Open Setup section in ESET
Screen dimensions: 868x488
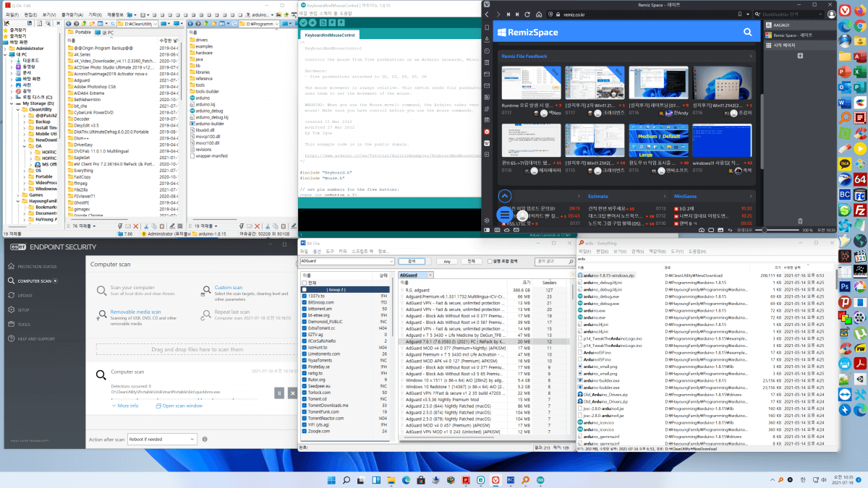click(x=19, y=309)
